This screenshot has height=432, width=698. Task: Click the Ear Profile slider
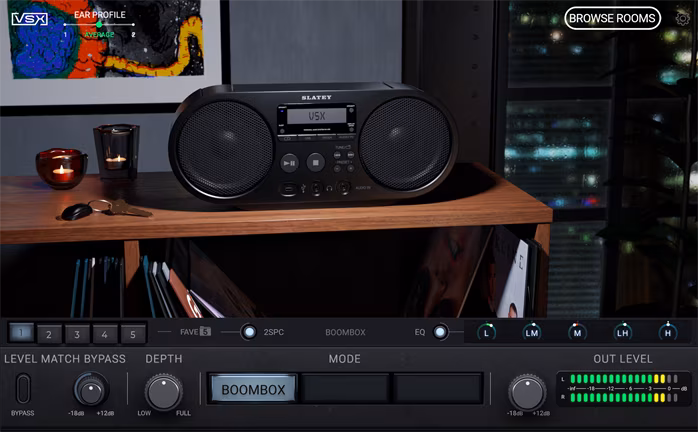(99, 24)
